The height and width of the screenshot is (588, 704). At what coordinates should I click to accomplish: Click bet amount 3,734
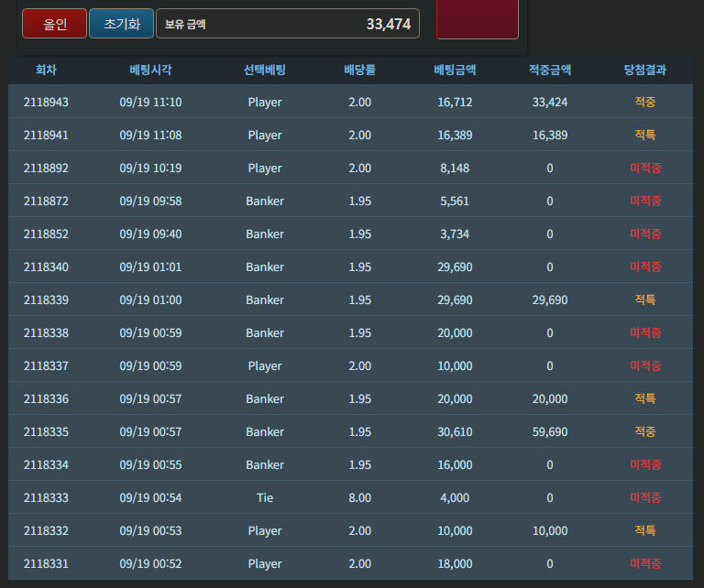[x=455, y=234]
